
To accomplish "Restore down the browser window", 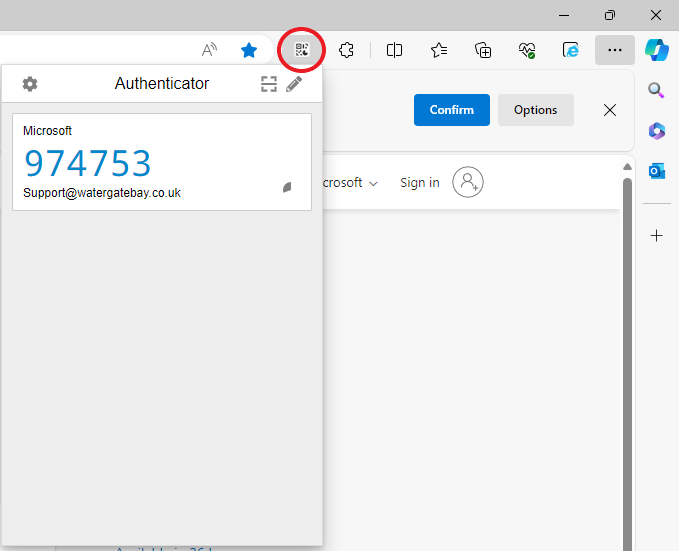I will [x=610, y=16].
